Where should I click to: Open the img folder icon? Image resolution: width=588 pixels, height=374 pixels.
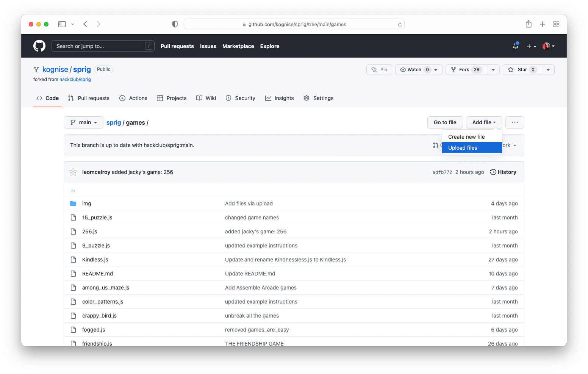[73, 203]
